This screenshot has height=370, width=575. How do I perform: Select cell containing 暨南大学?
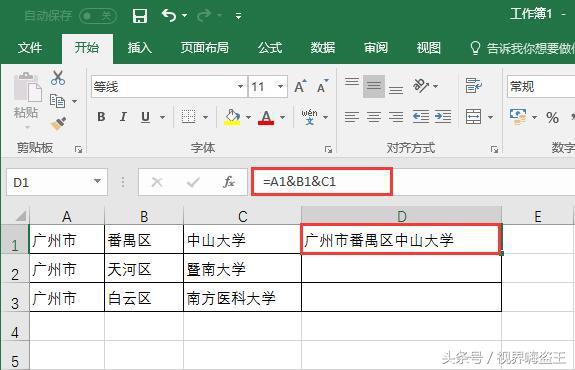(242, 269)
